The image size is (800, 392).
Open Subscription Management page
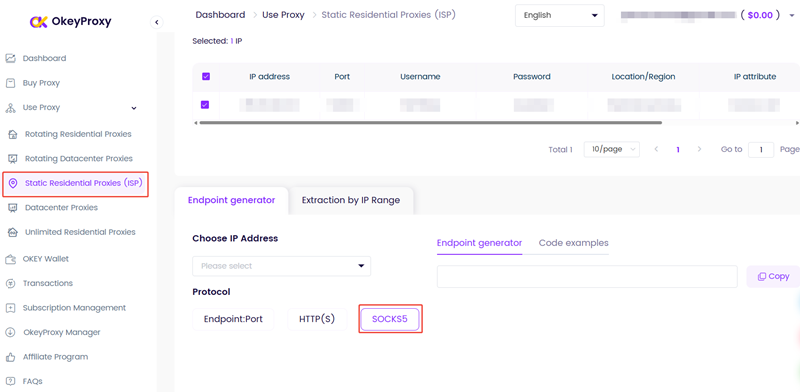74,308
